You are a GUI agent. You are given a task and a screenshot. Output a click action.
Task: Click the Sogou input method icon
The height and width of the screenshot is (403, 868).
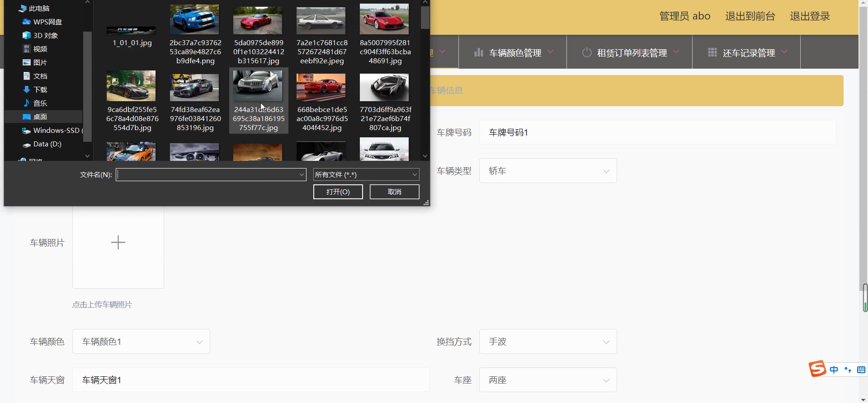[x=817, y=369]
